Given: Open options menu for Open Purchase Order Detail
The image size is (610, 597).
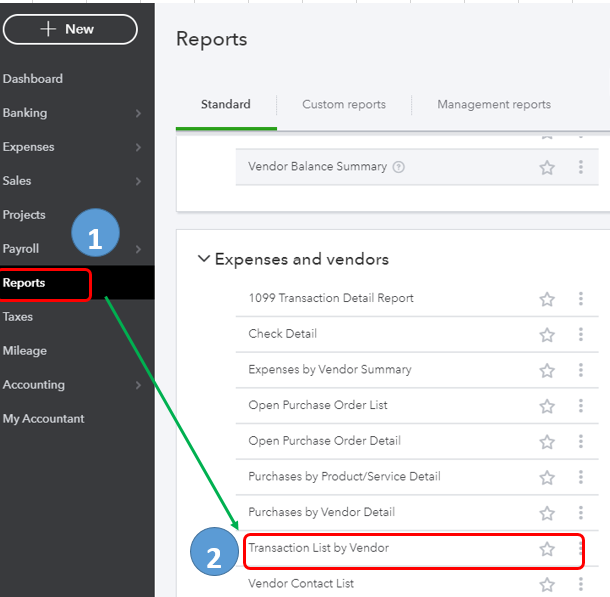Looking at the screenshot, I should (x=580, y=441).
